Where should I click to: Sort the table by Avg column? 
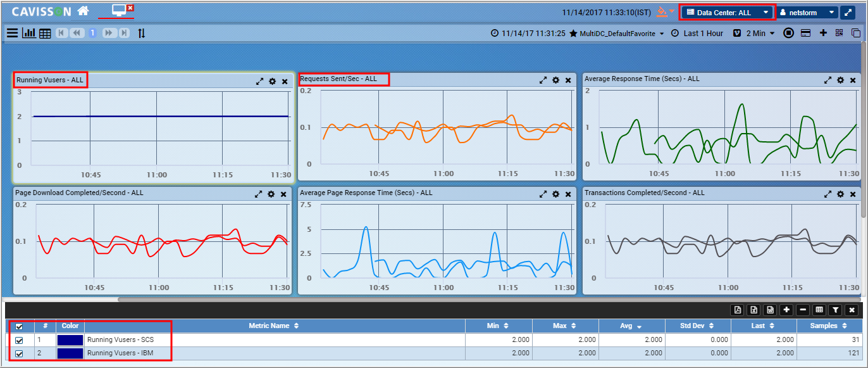coord(632,326)
